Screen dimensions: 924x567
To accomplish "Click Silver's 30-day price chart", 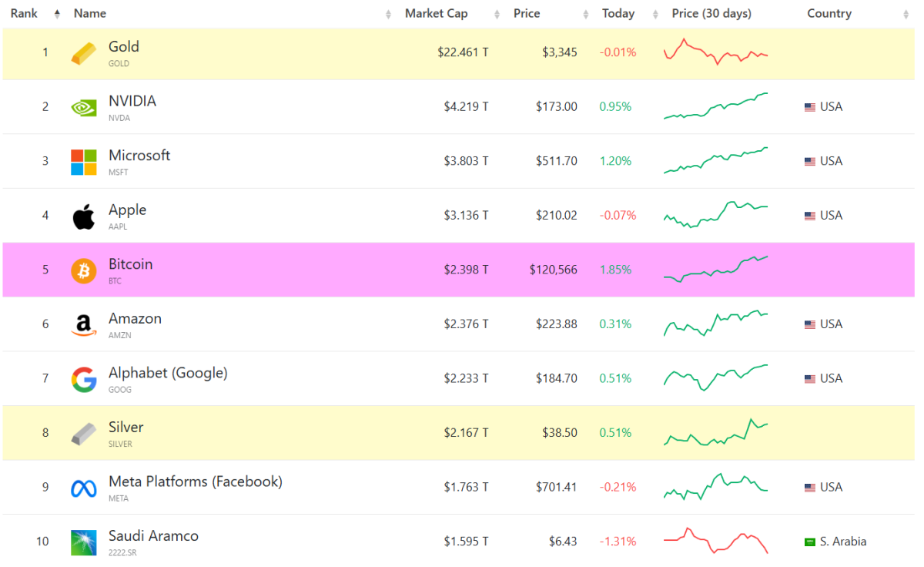I will pos(716,433).
